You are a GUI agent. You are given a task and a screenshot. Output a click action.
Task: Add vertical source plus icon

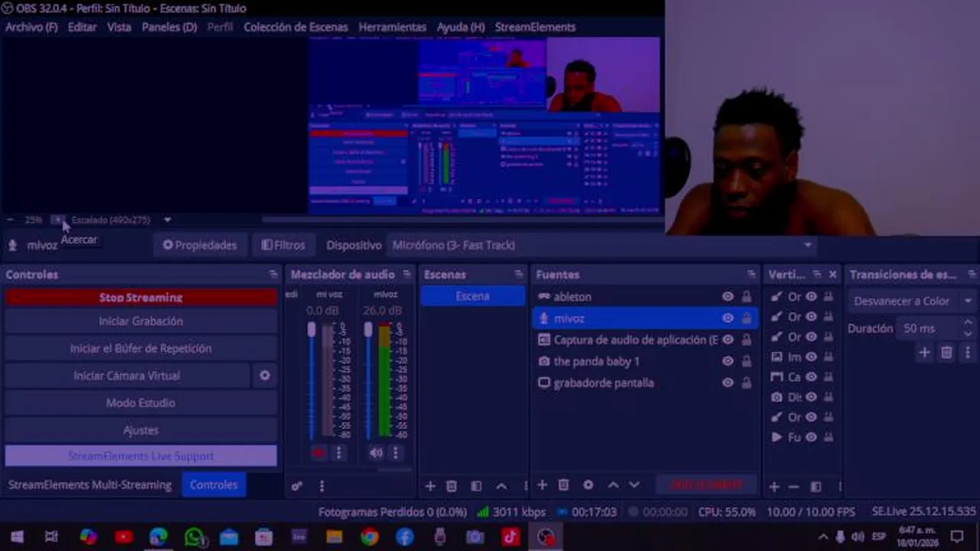point(774,487)
